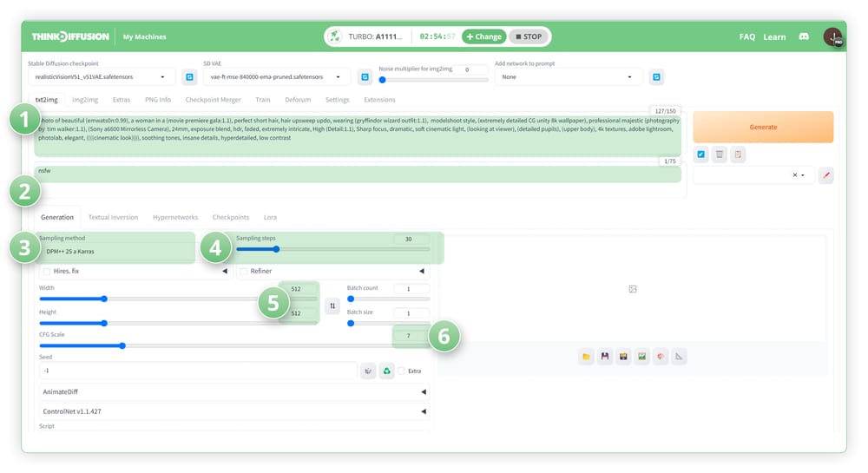The width and height of the screenshot is (868, 473).
Task: Click the STOP machine button
Action: tap(529, 36)
